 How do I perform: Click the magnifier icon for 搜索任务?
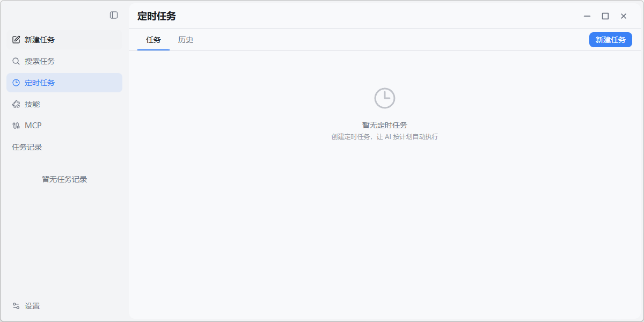pos(16,61)
